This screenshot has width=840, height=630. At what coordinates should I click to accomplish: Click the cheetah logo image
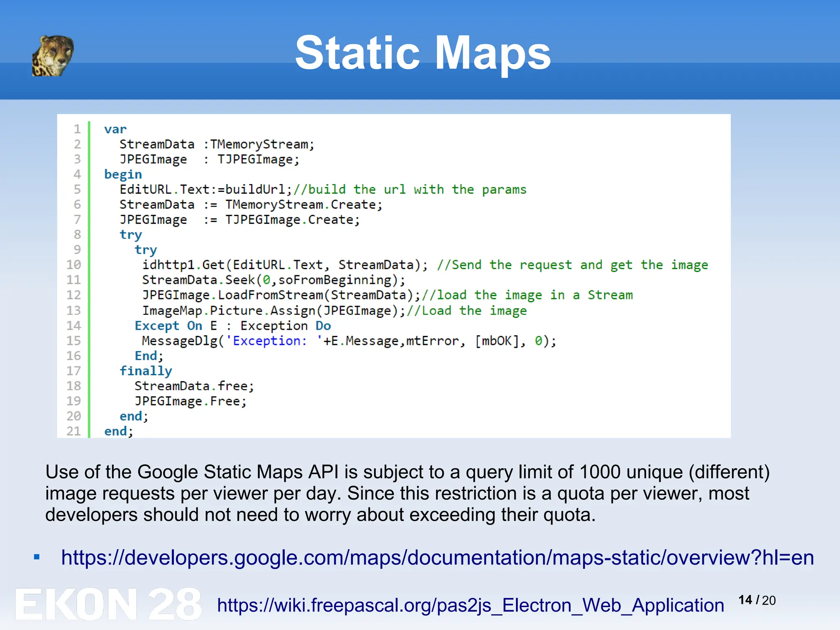pyautogui.click(x=53, y=55)
